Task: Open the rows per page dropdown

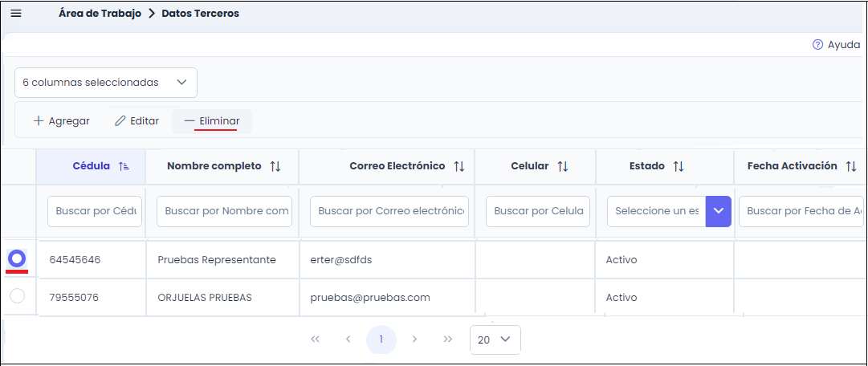Action: point(495,340)
